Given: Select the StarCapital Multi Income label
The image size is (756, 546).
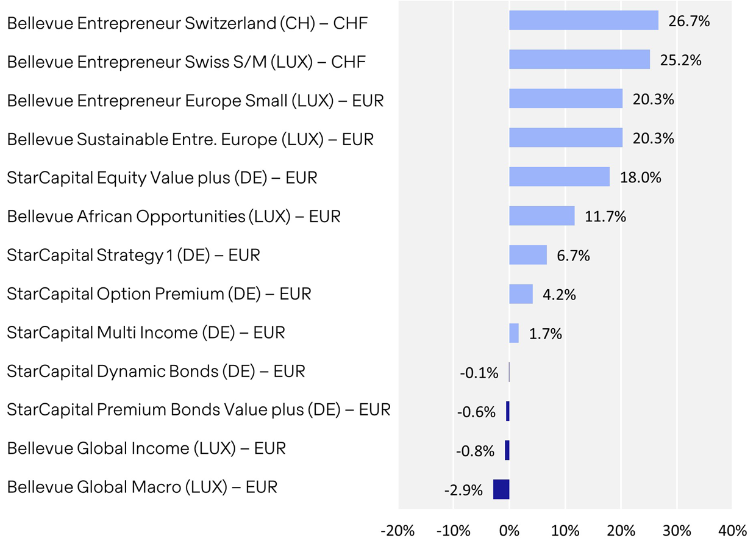Looking at the screenshot, I should 146,332.
